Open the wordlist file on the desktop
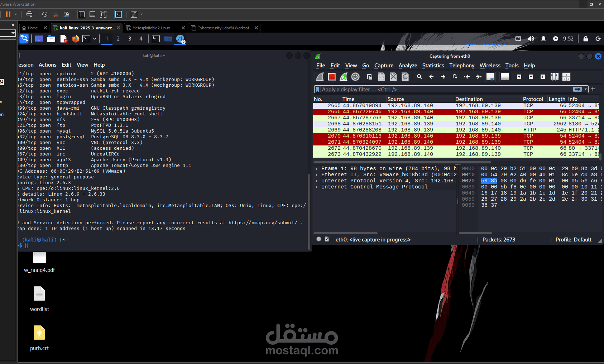The height and width of the screenshot is (364, 604). 39,299
